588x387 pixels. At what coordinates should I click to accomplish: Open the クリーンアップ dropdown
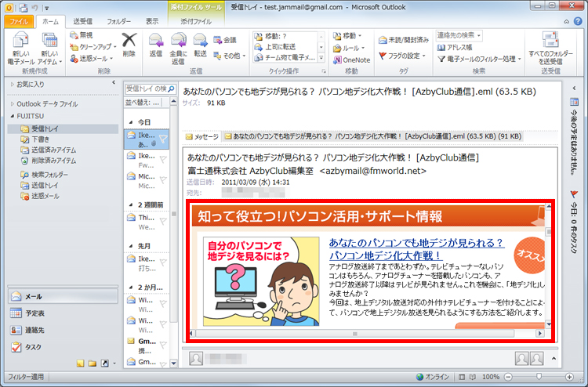click(93, 47)
